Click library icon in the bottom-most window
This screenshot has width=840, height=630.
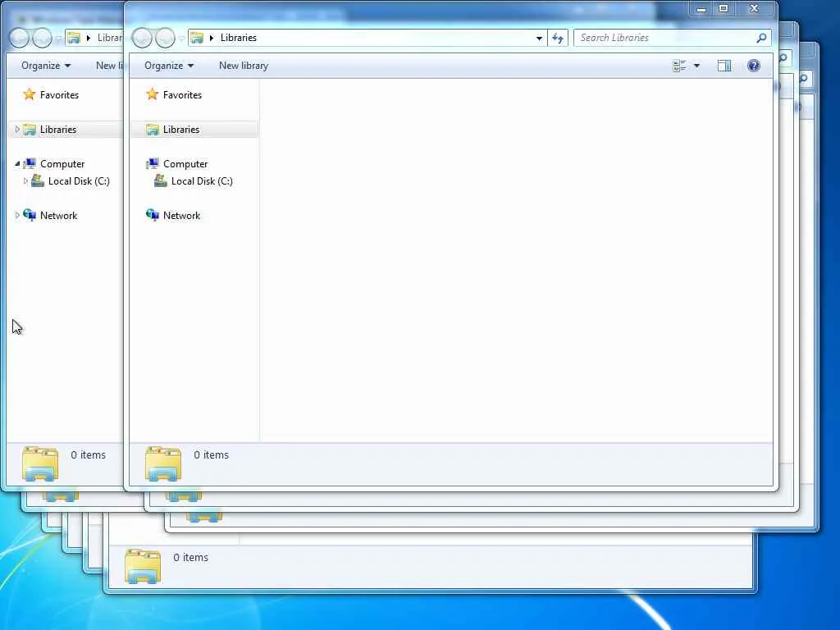click(143, 566)
